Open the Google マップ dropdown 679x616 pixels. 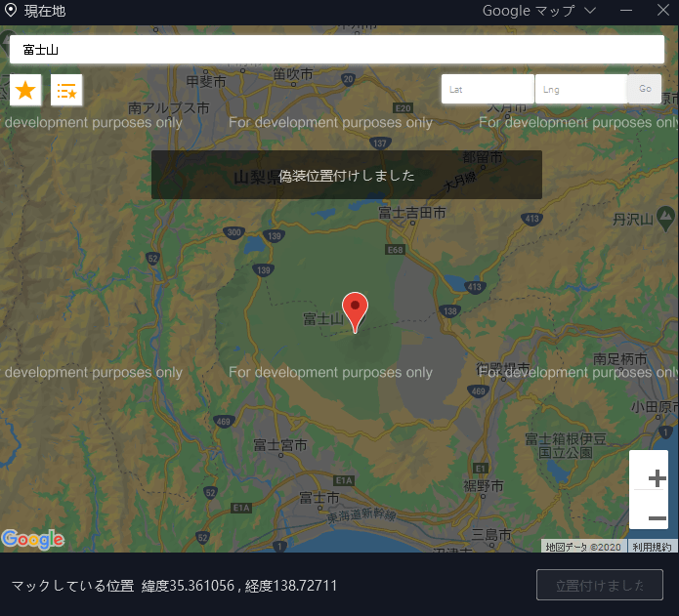click(x=539, y=11)
